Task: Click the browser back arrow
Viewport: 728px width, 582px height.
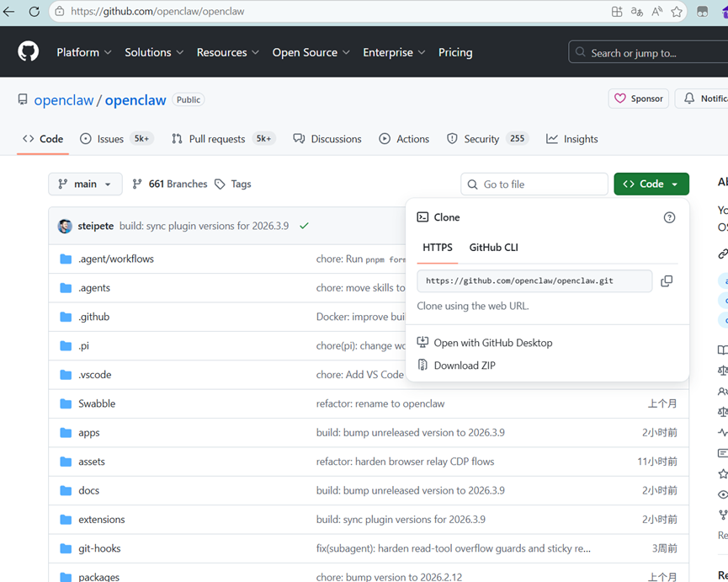Action: pos(9,12)
